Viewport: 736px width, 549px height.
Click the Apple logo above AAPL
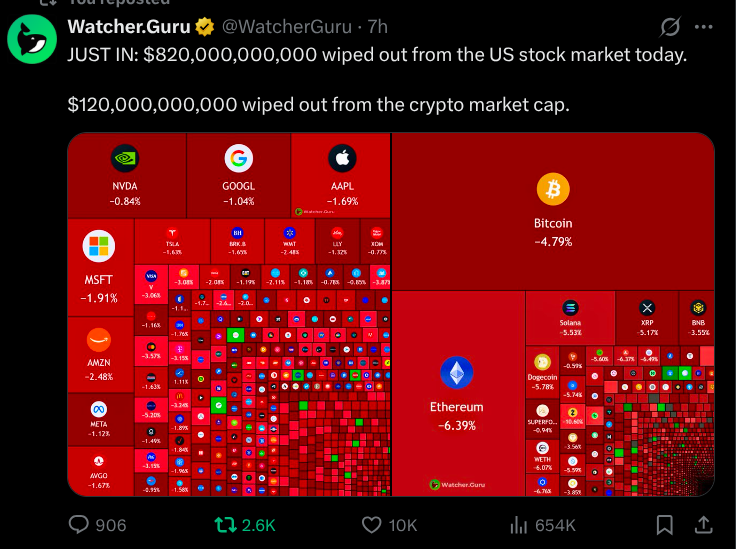pos(342,158)
